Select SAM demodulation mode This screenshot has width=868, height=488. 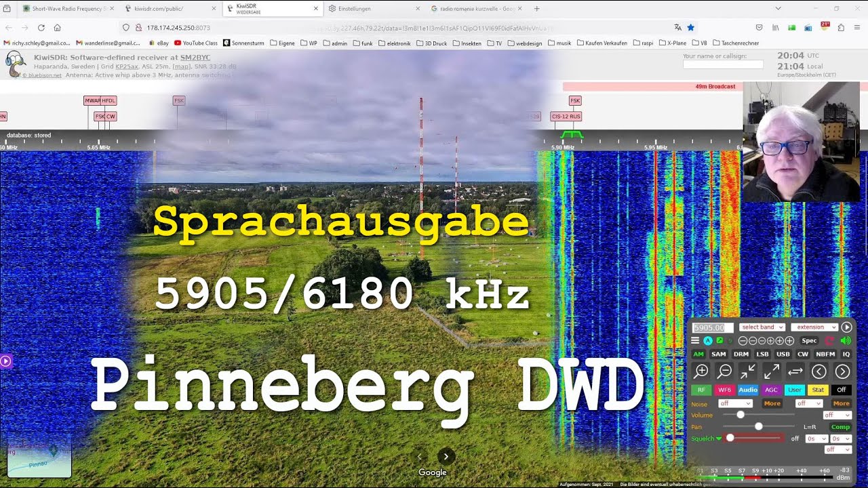(x=719, y=354)
